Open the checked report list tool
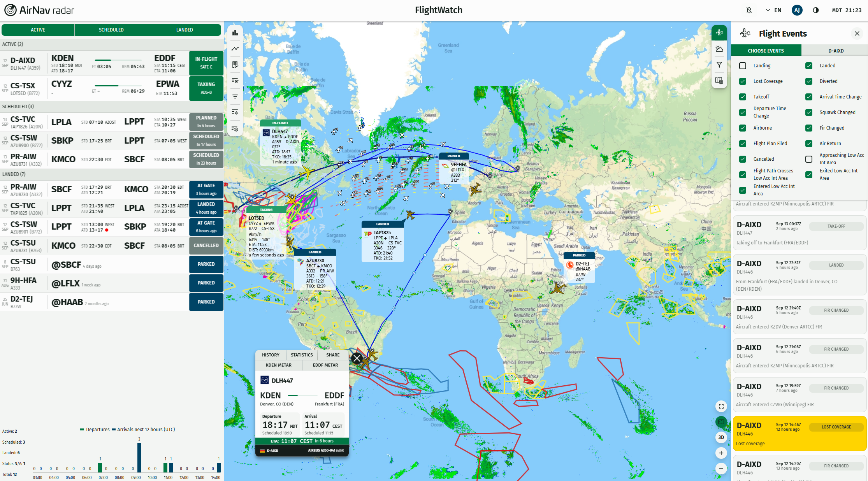The height and width of the screenshot is (481, 868). (x=235, y=65)
